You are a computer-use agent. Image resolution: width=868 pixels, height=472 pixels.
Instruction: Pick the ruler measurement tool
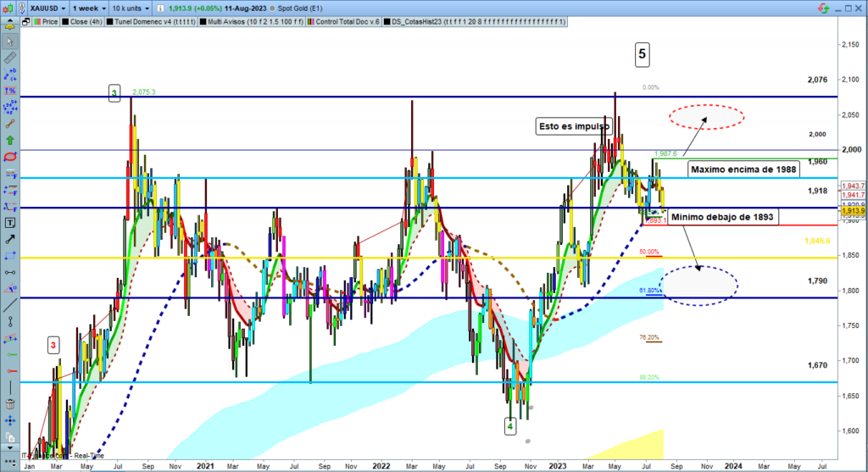tap(10, 59)
